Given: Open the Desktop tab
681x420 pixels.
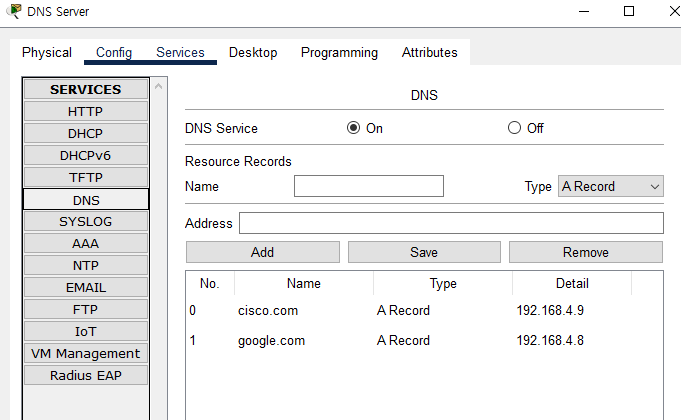Looking at the screenshot, I should click(x=253, y=53).
